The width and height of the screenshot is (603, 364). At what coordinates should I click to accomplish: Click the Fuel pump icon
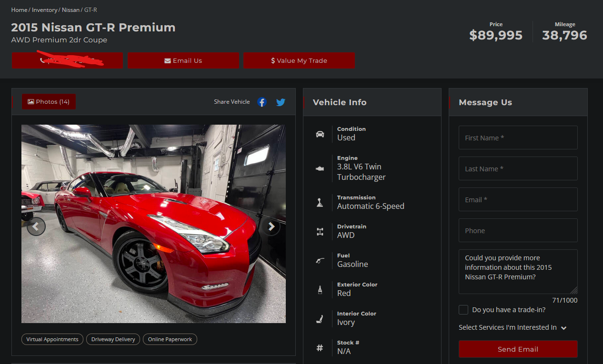click(320, 261)
